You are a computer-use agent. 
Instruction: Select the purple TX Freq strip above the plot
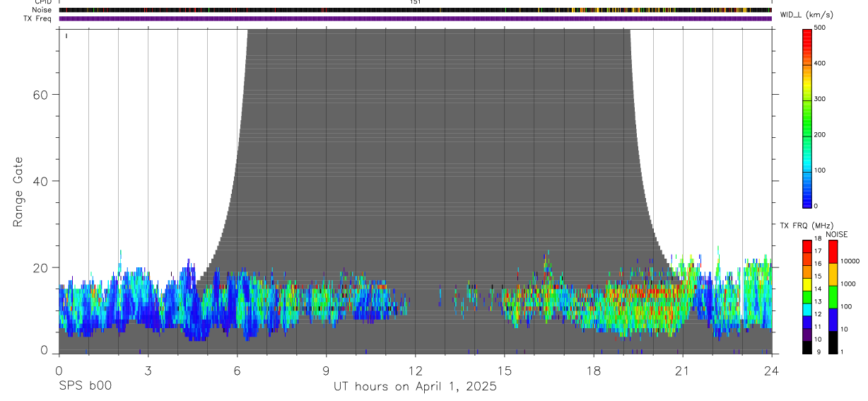[x=415, y=18]
